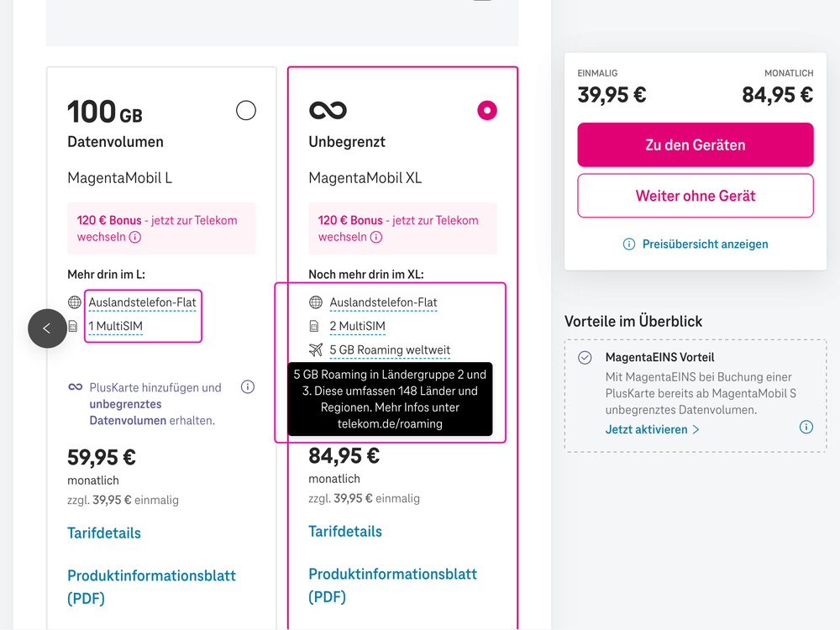Expand Jetzt aktivieren via its chevron
Screen dimensions: 840x630
coord(696,428)
